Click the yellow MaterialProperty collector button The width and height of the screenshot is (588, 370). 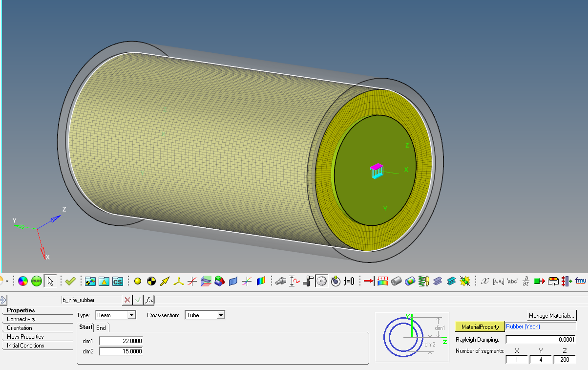pyautogui.click(x=480, y=327)
